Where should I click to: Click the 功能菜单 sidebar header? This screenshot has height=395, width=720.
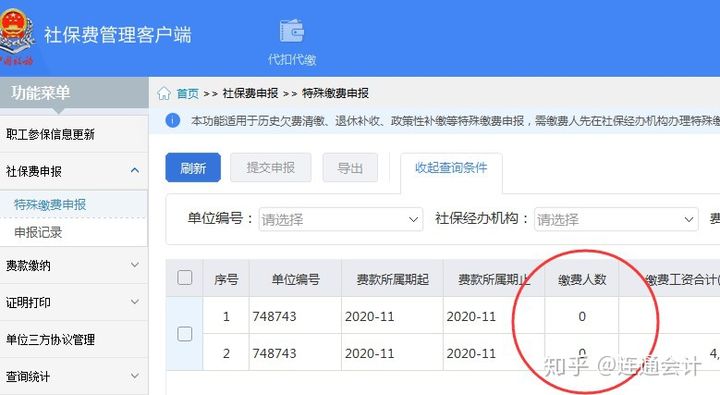click(x=74, y=93)
